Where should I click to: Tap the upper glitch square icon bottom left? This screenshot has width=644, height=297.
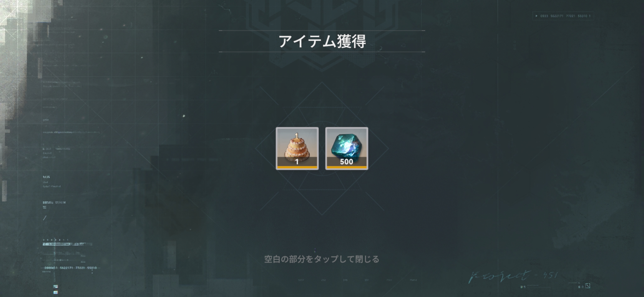[56, 287]
